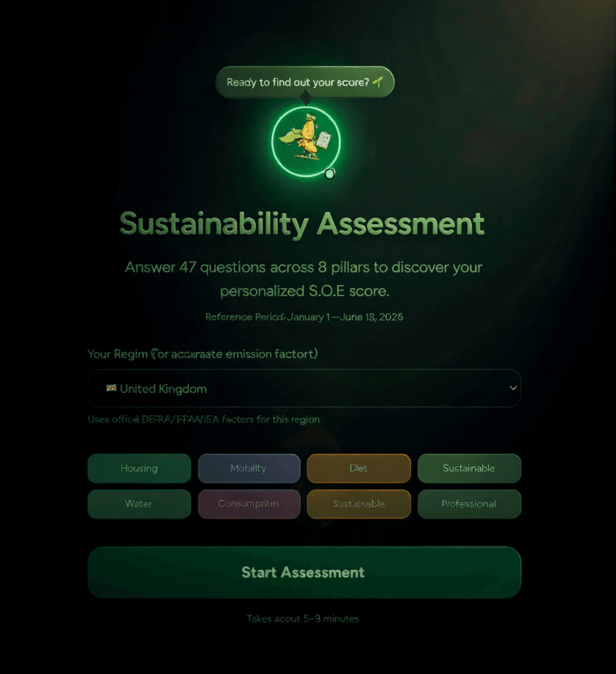Click the 'Ready to find out your score?' bubble

pos(305,82)
